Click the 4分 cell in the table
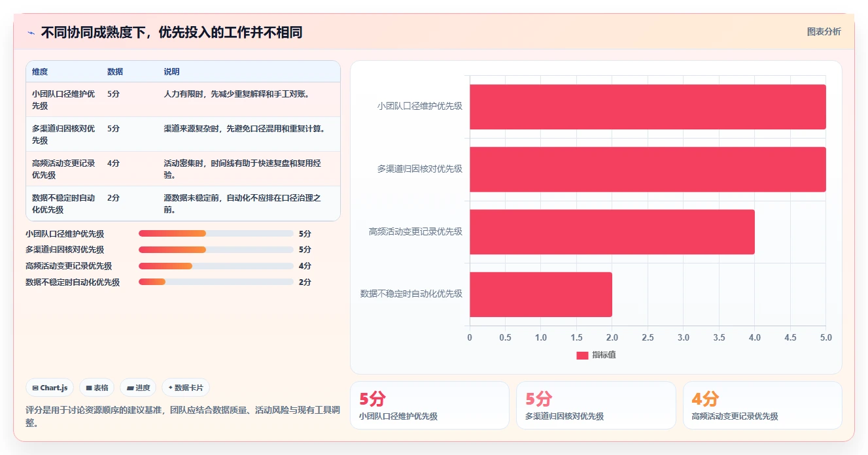Screen dimensions: 868x455 (x=113, y=163)
